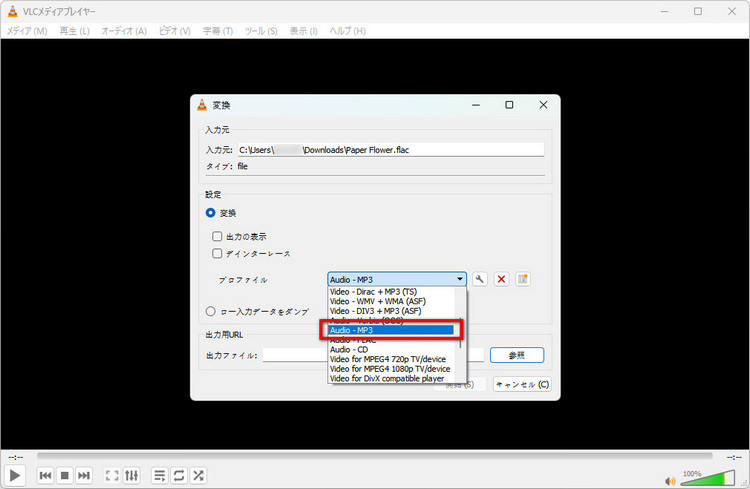Click the Next track button
The height and width of the screenshot is (489, 750).
pos(84,475)
